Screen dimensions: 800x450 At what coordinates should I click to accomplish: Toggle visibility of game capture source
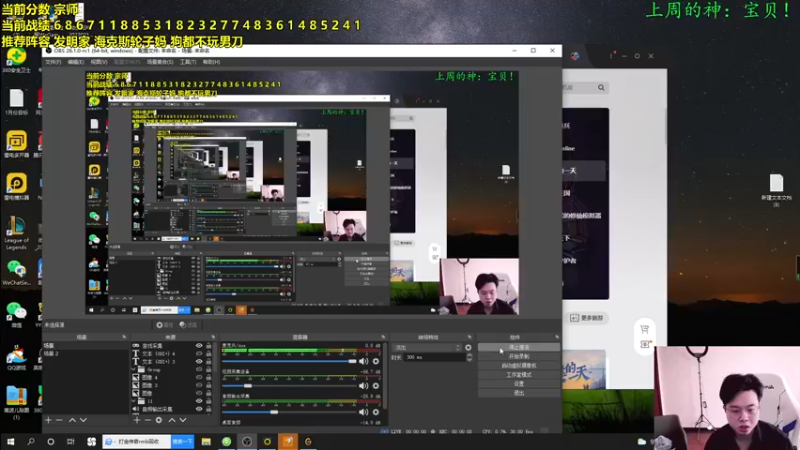199,345
